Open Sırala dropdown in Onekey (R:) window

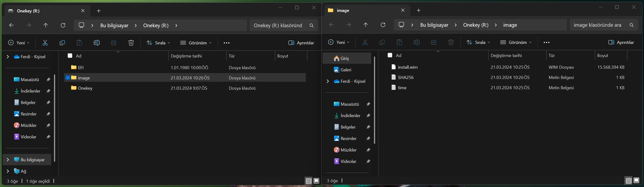click(x=158, y=43)
